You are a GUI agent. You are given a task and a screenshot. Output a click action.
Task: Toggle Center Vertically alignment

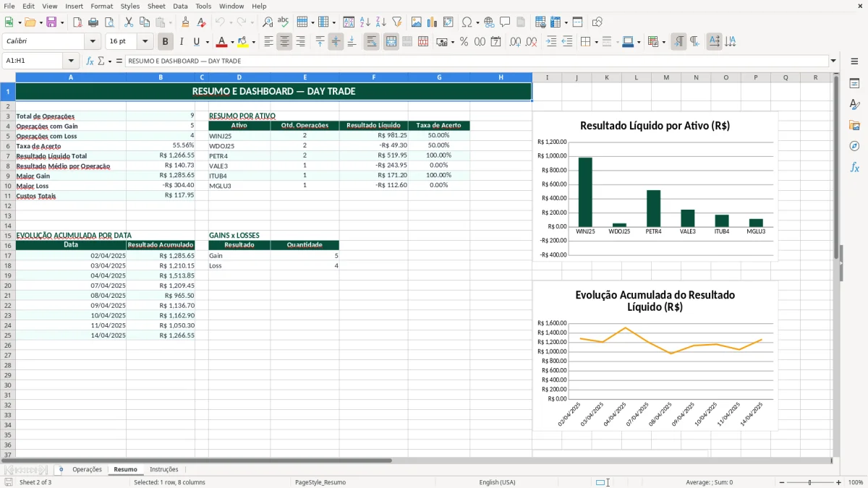tap(336, 42)
